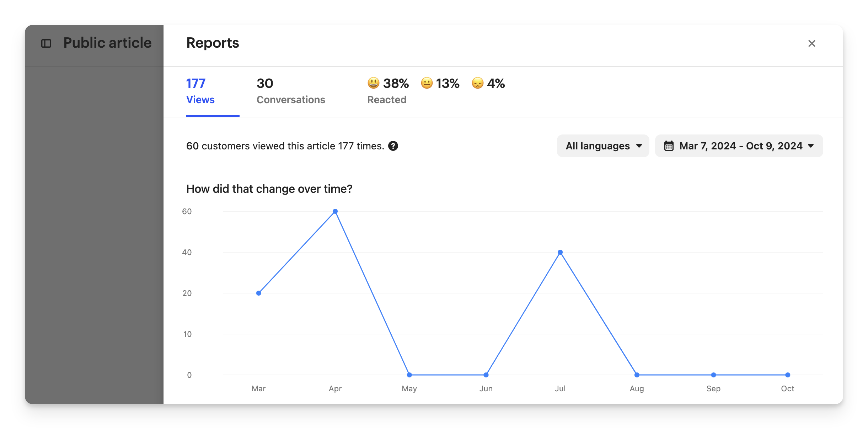Image resolution: width=868 pixels, height=429 pixels.
Task: Switch to the Views tab
Action: tap(200, 91)
